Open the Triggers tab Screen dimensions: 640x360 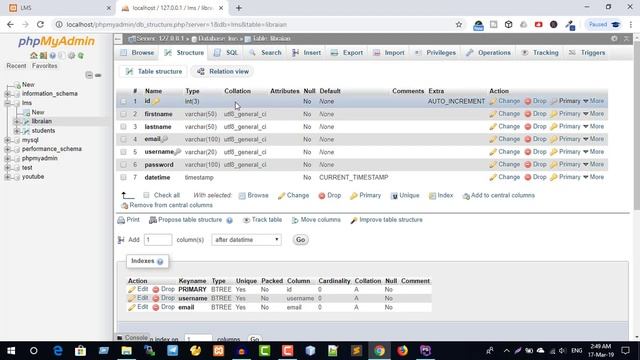point(587,53)
